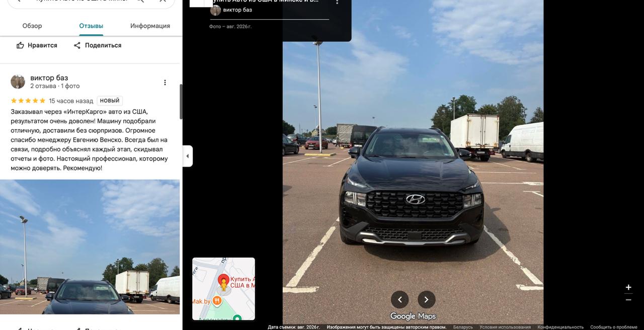
Task: Click '2 отзыва · 1 фото' reviewer stats
Action: click(55, 86)
